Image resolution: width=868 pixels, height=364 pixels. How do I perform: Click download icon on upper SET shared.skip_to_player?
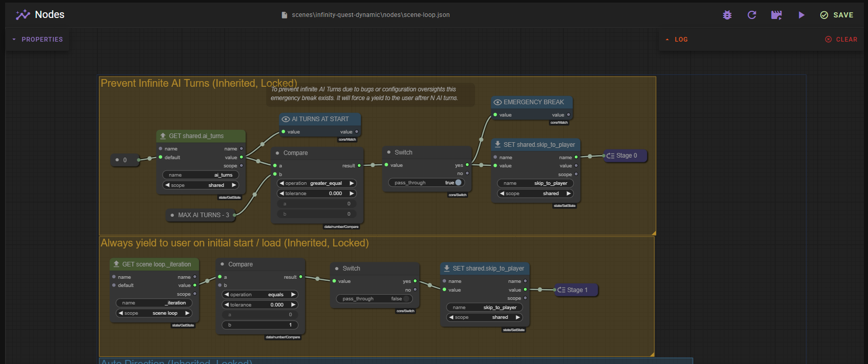point(497,145)
